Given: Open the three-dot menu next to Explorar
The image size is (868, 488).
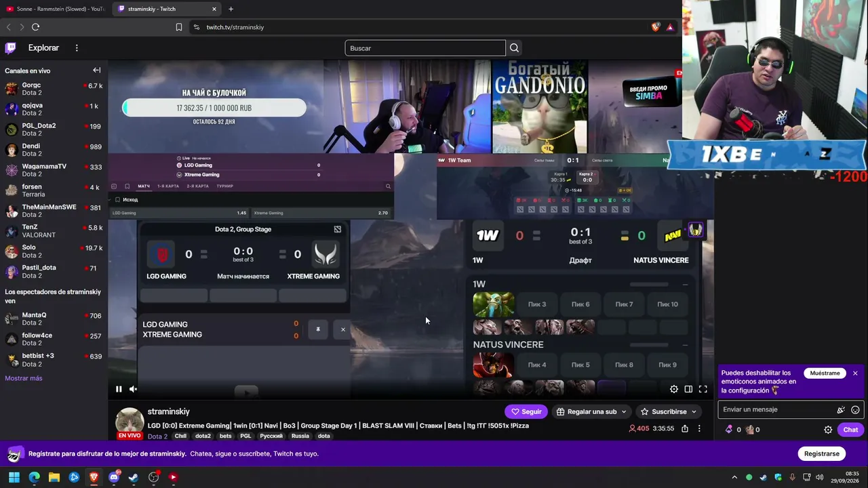Looking at the screenshot, I should 77,48.
